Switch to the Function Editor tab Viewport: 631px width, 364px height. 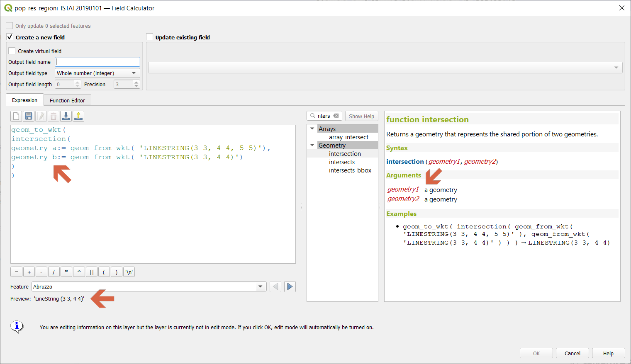click(67, 100)
